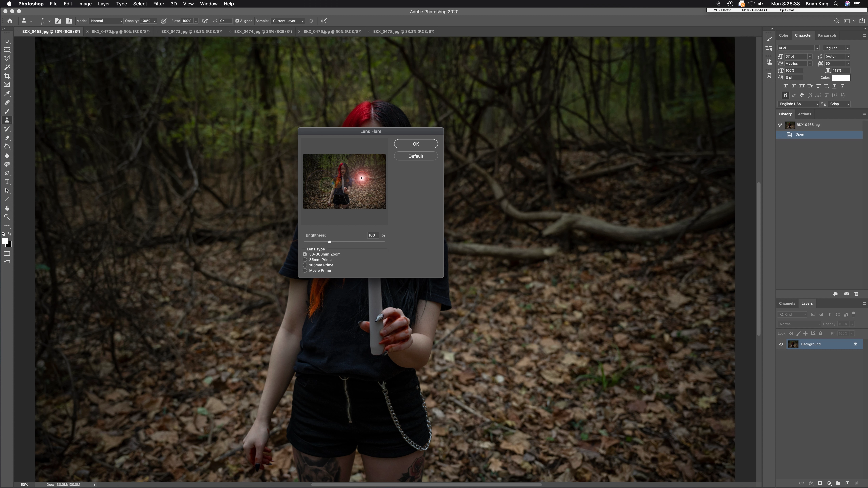
Task: Switch to the BKX_0472.jpg document tab
Action: [x=192, y=31]
